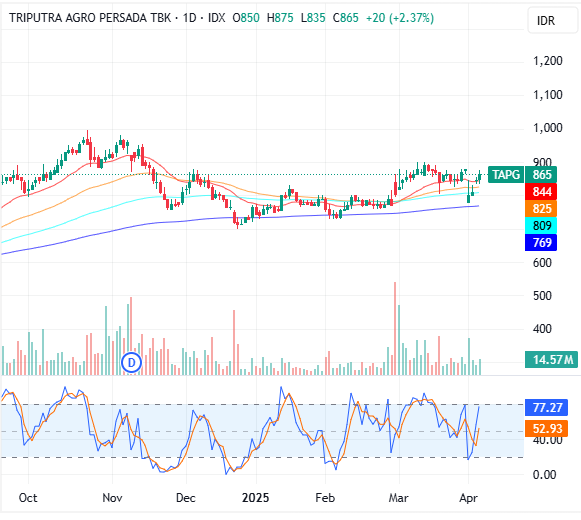Click the O850 open price value

pyautogui.click(x=246, y=17)
